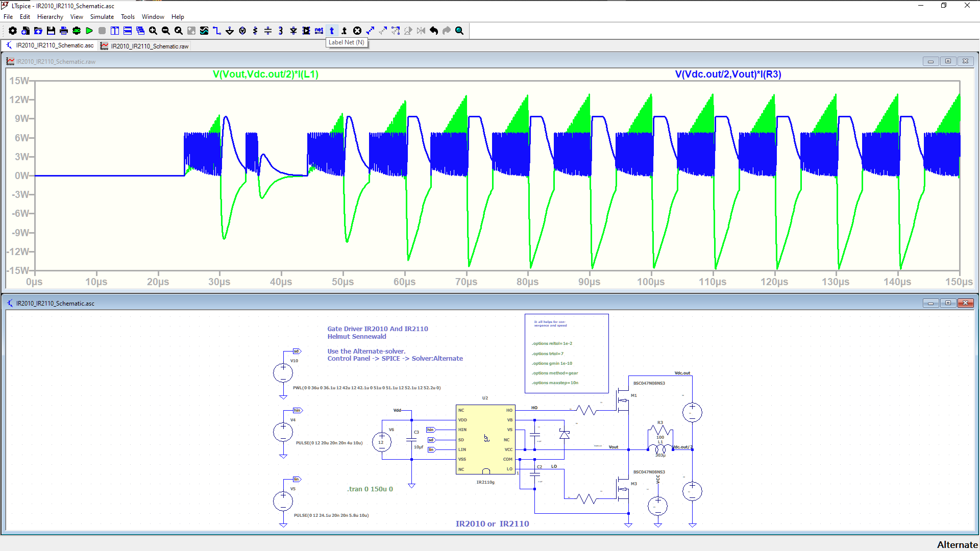Select the Draw Wire tool
This screenshot has height=551, width=980.
click(217, 31)
